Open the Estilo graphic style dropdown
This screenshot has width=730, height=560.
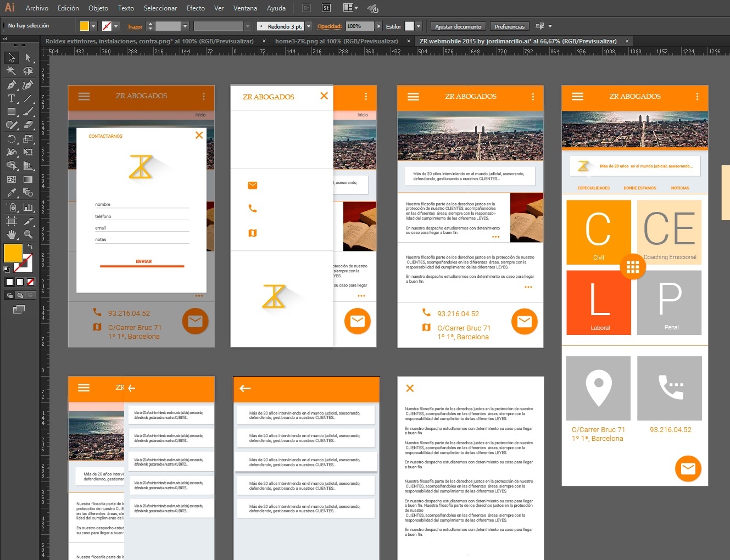pyautogui.click(x=419, y=26)
